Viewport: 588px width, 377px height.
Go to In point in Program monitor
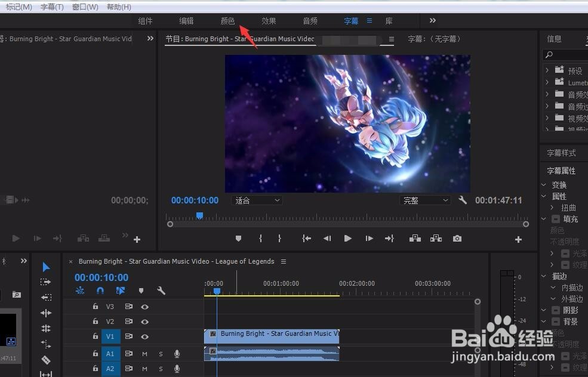(307, 239)
